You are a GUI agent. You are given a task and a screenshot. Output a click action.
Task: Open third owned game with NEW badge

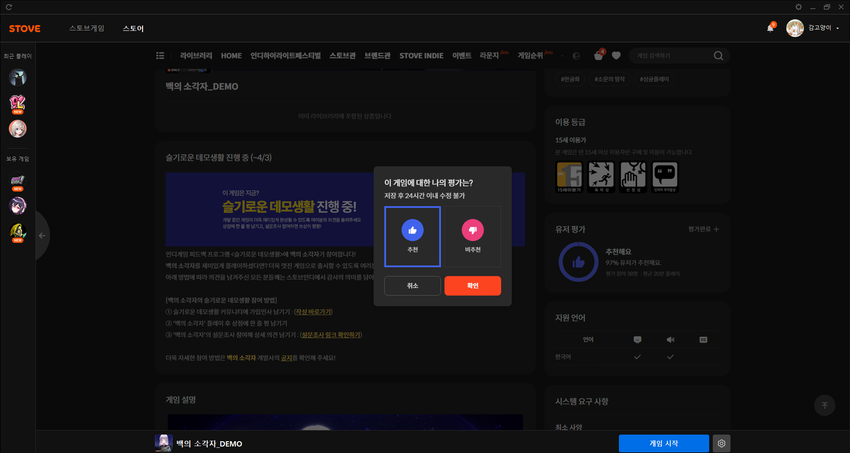(x=17, y=232)
